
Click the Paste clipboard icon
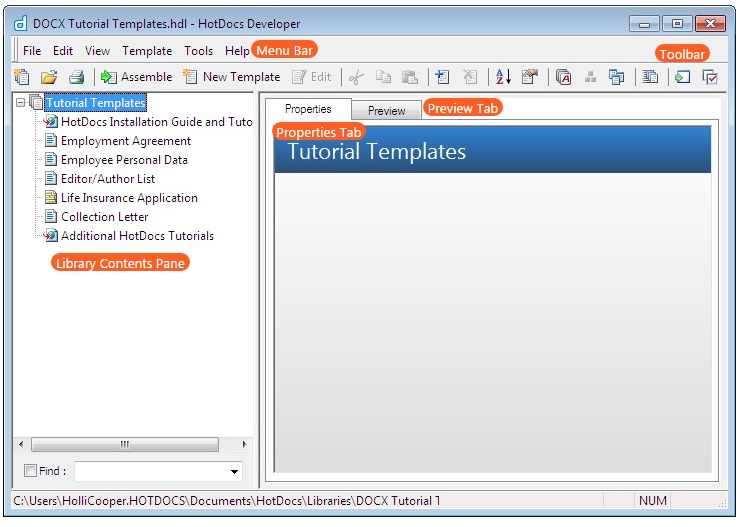pos(410,77)
